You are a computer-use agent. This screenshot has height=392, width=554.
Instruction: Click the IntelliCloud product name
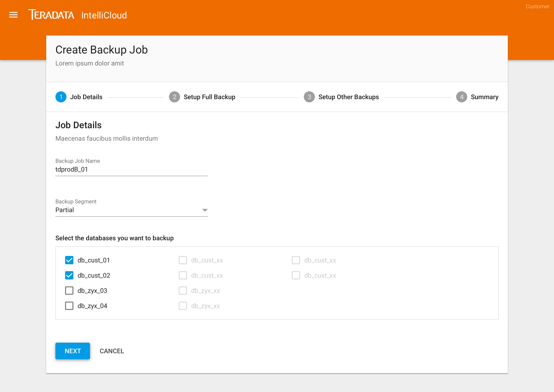pos(104,15)
